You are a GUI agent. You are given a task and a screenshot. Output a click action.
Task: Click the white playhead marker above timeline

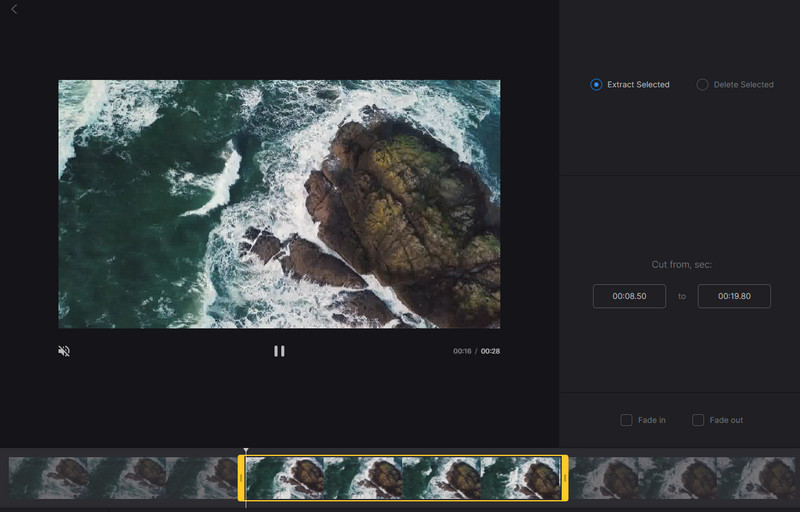(x=246, y=452)
